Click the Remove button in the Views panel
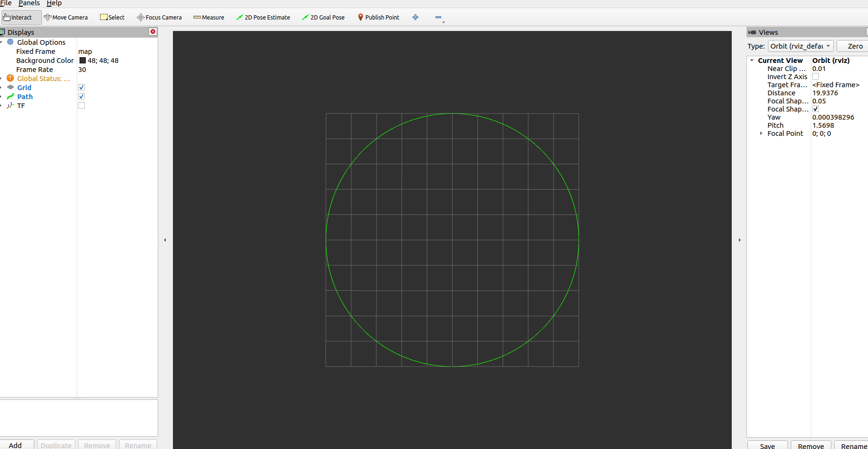Viewport: 868px width, 449px height. 811,446
